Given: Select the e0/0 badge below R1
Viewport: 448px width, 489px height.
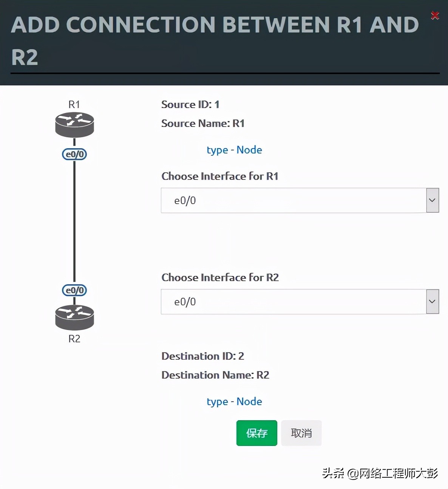Looking at the screenshot, I should pos(74,154).
